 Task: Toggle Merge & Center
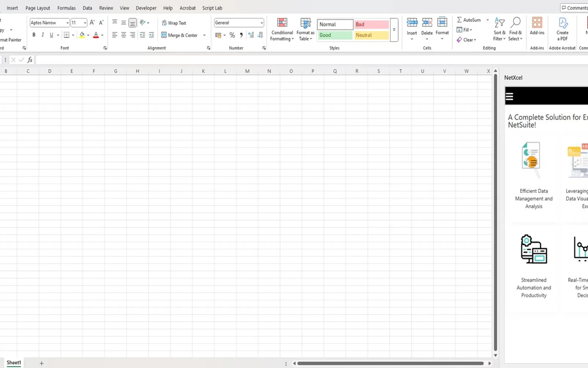coord(180,35)
